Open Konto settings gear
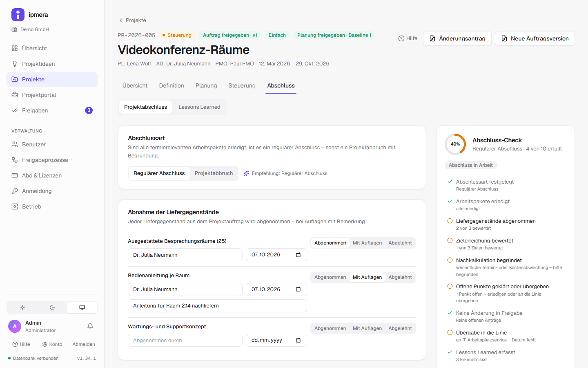 pyautogui.click(x=52, y=344)
